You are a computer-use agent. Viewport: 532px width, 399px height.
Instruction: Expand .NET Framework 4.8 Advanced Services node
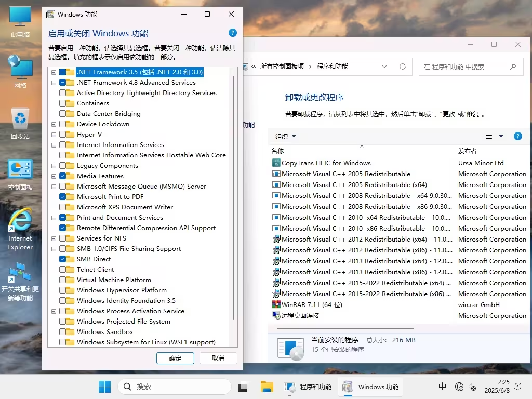pos(54,83)
